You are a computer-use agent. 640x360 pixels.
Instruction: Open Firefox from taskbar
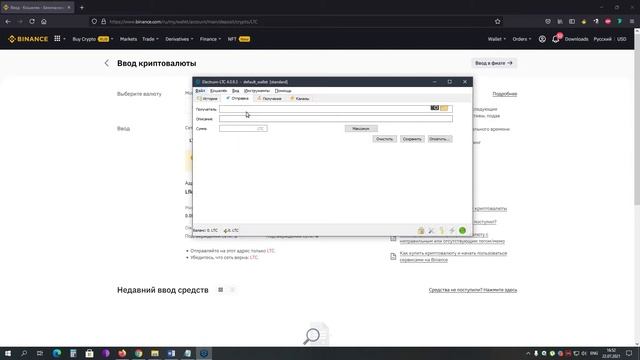[x=122, y=353]
